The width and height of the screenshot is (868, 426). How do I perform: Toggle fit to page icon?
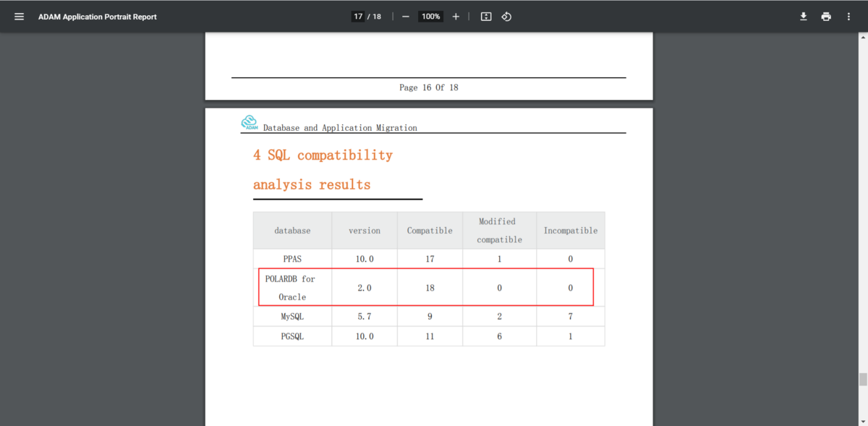pos(486,17)
